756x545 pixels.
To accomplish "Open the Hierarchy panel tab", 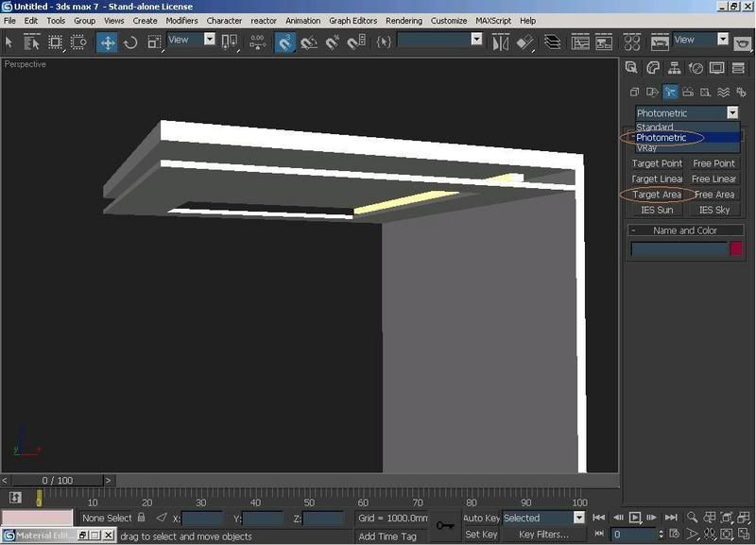I will tap(675, 68).
